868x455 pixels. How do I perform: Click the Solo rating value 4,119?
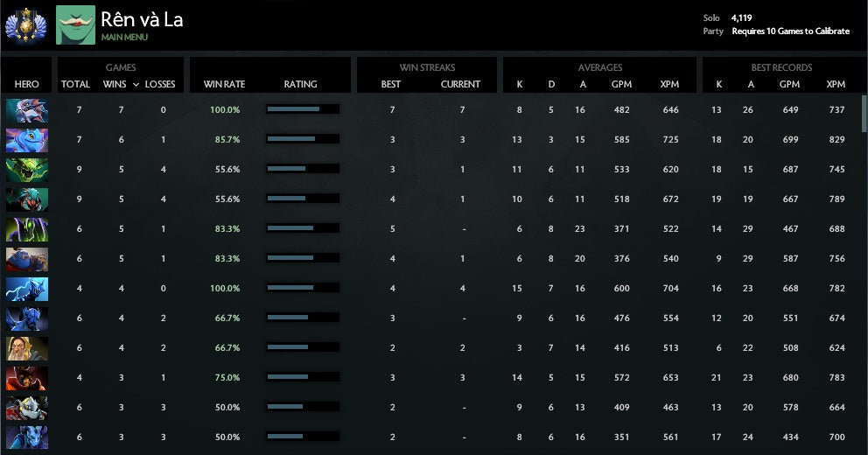(x=741, y=17)
